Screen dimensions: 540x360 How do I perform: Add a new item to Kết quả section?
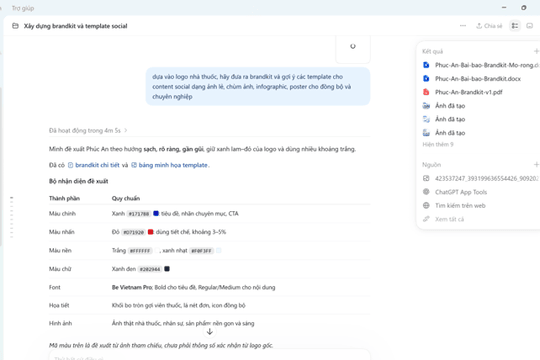(536, 51)
